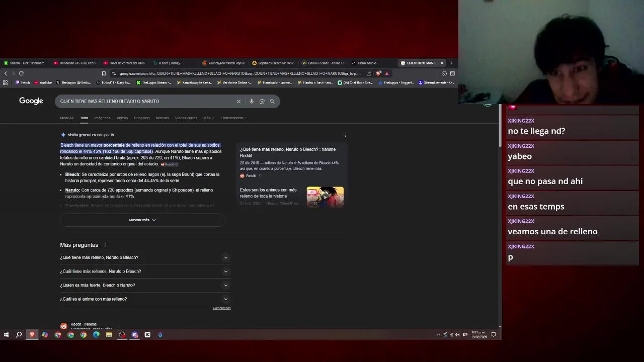Open the Windows Start menu

(x=6, y=334)
